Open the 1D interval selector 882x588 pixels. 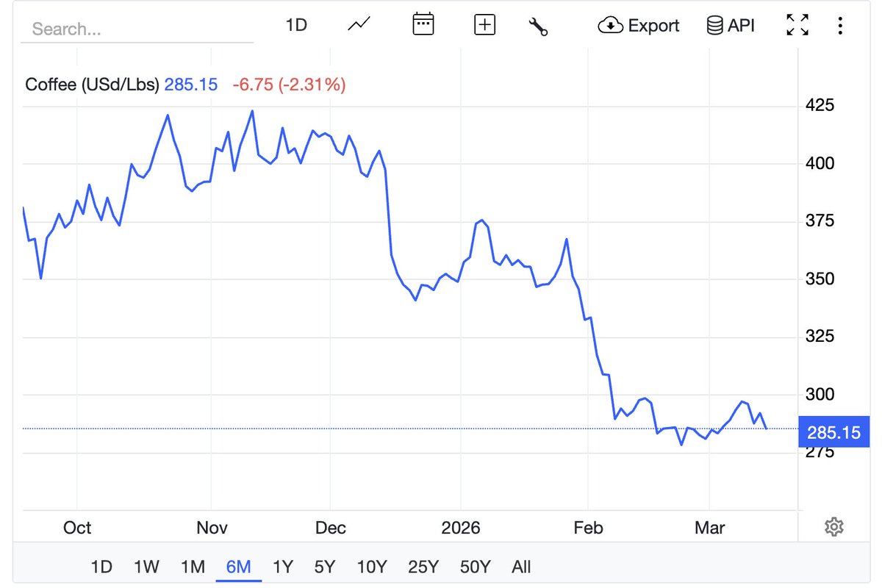(x=295, y=25)
